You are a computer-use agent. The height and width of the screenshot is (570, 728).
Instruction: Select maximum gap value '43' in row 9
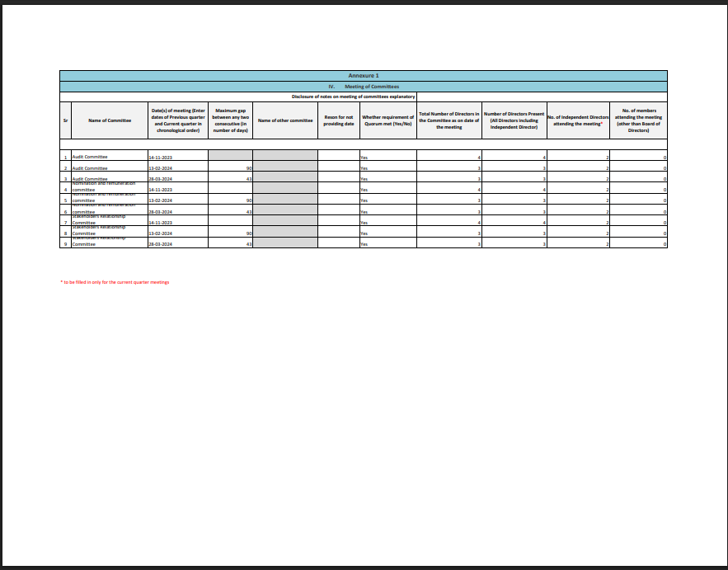pos(249,244)
